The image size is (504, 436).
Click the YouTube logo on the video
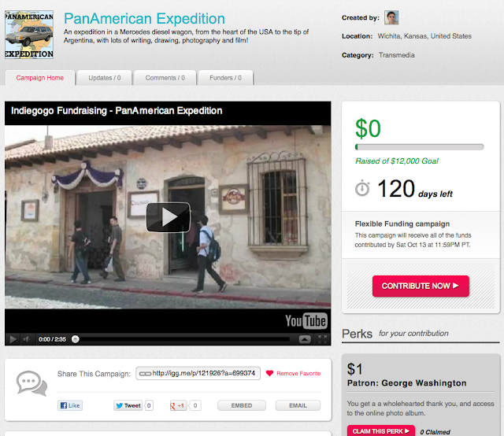(306, 320)
